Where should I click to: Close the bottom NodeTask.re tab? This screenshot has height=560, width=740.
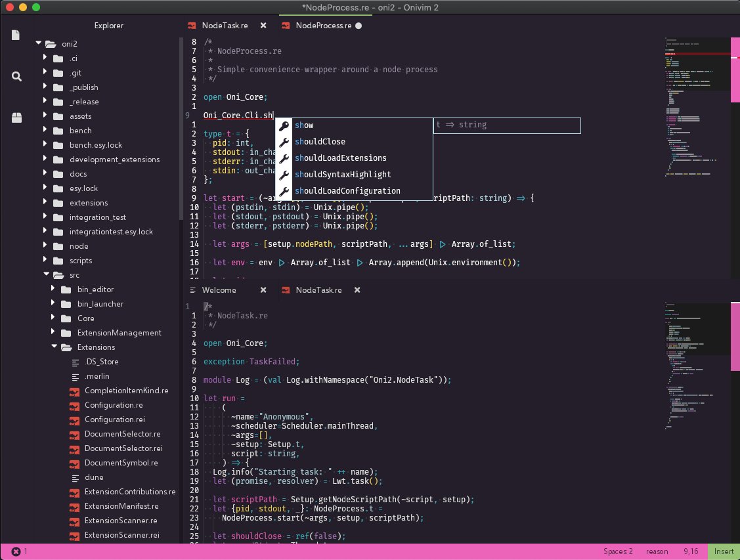357,290
